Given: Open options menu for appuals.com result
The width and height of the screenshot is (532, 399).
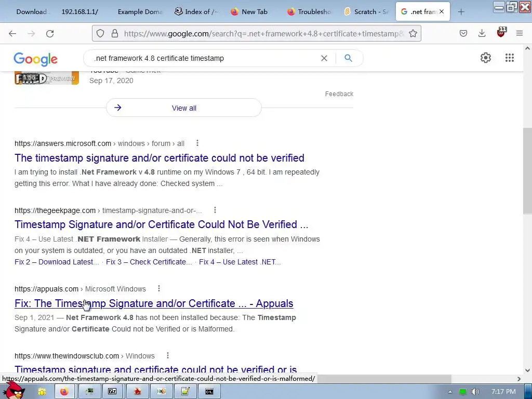Looking at the screenshot, I should coord(159,288).
